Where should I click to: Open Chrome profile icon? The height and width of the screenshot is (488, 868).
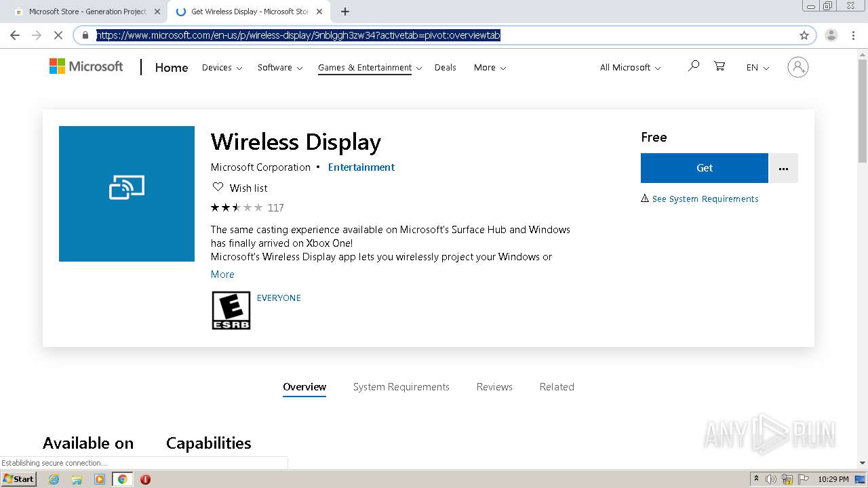pos(831,35)
